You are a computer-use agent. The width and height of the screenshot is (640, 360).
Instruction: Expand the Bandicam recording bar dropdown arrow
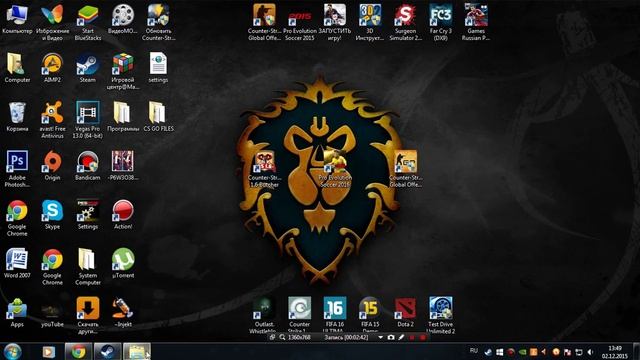380,337
